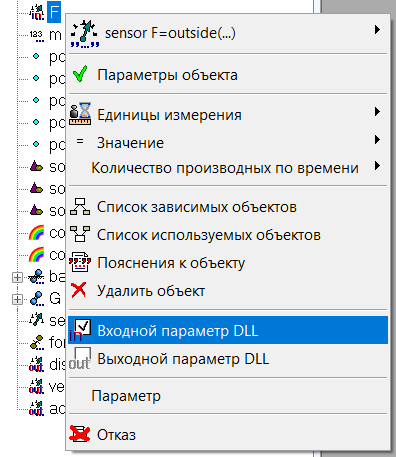Expand the G tree node

pos(17,299)
